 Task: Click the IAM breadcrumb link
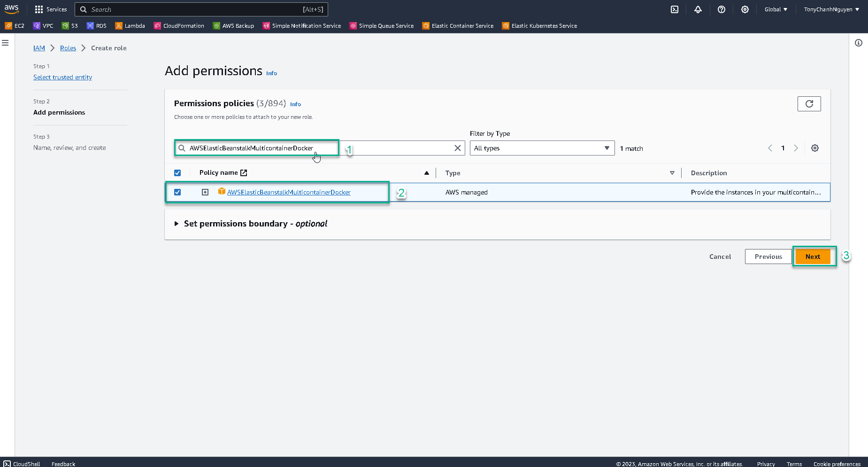[39, 48]
